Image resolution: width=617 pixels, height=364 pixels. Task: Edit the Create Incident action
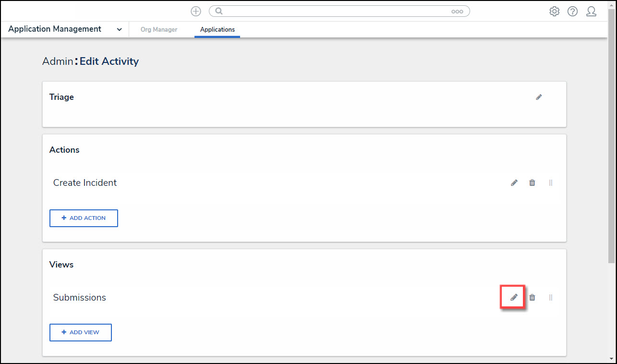point(514,183)
